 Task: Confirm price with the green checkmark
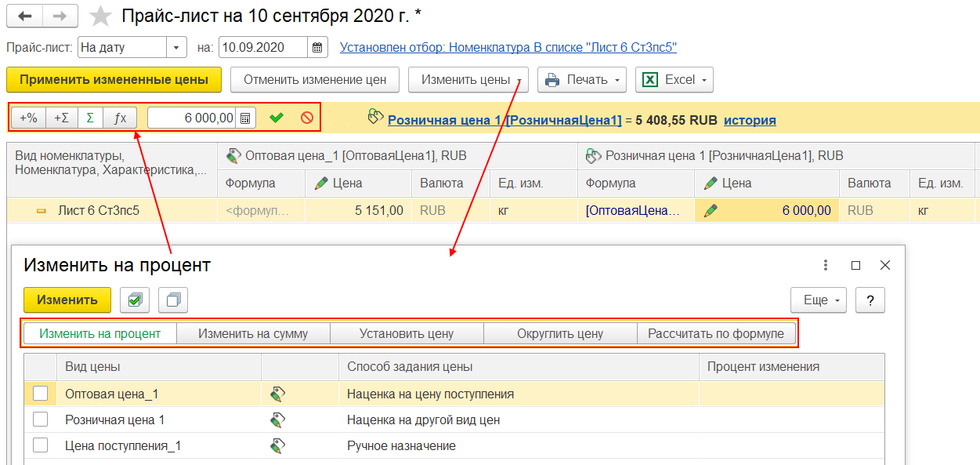[x=276, y=118]
